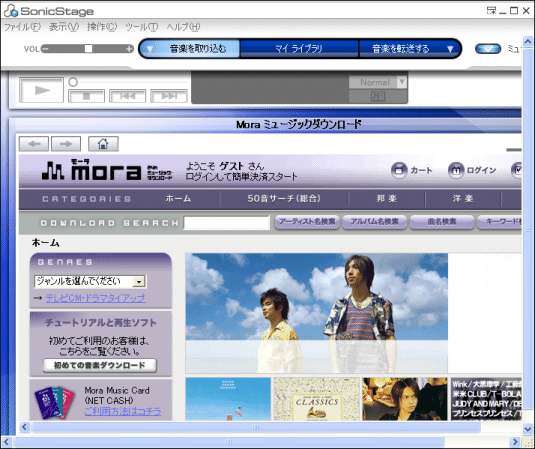The height and width of the screenshot is (449, 535).
Task: Click the outer horizontal scrollbar right arrow
Action: click(x=516, y=442)
